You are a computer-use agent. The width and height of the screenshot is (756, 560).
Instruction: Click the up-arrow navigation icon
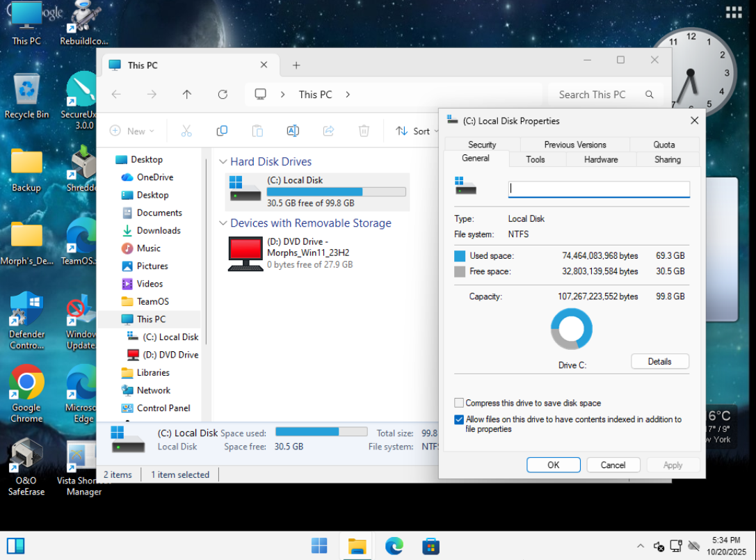point(186,95)
